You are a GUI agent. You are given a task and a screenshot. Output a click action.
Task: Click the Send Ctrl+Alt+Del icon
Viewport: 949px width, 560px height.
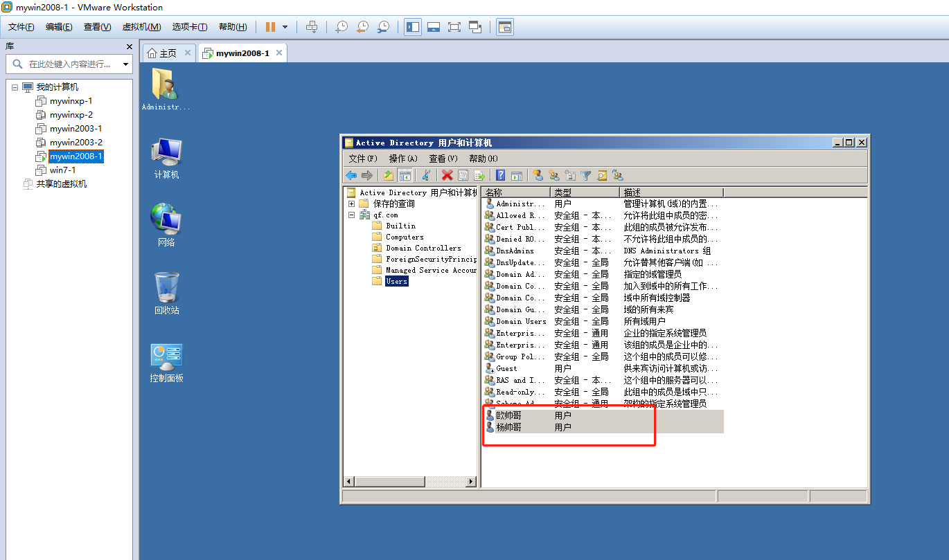[x=312, y=26]
